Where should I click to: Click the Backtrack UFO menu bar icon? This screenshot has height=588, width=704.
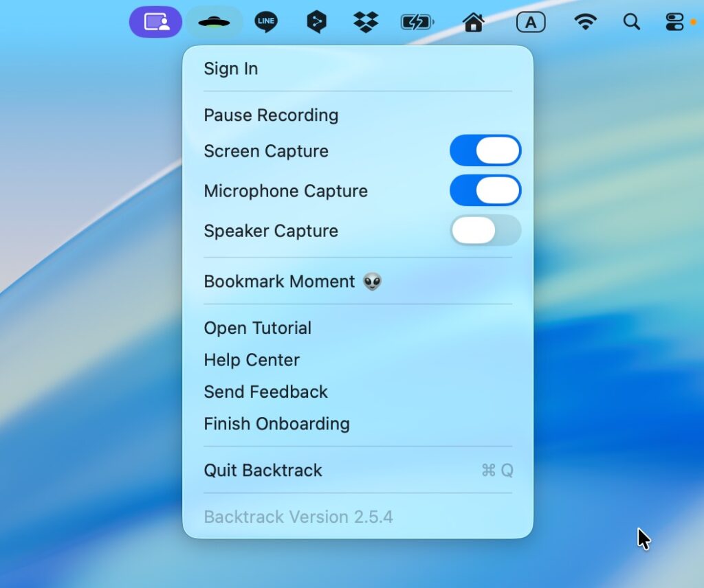coord(214,22)
